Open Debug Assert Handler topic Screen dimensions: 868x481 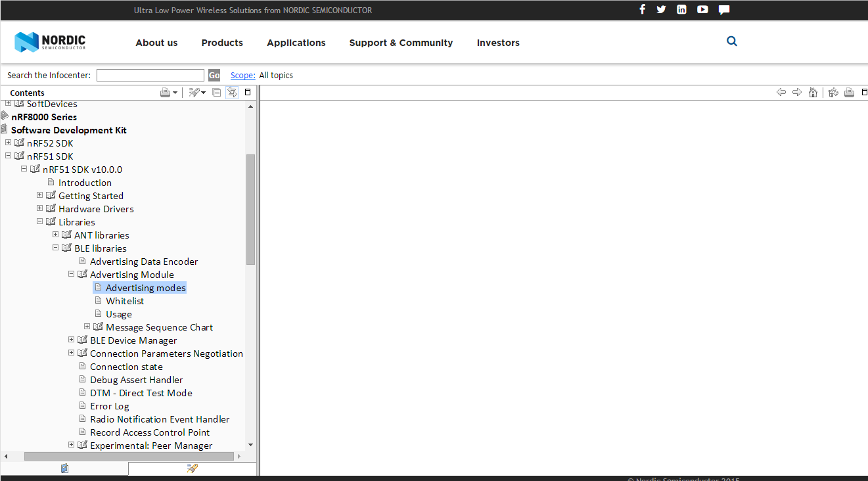(x=137, y=380)
